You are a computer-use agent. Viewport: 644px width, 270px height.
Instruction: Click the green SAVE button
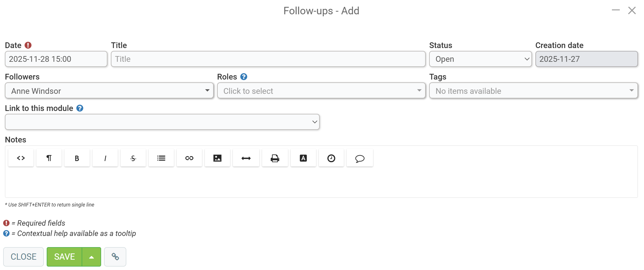click(64, 257)
